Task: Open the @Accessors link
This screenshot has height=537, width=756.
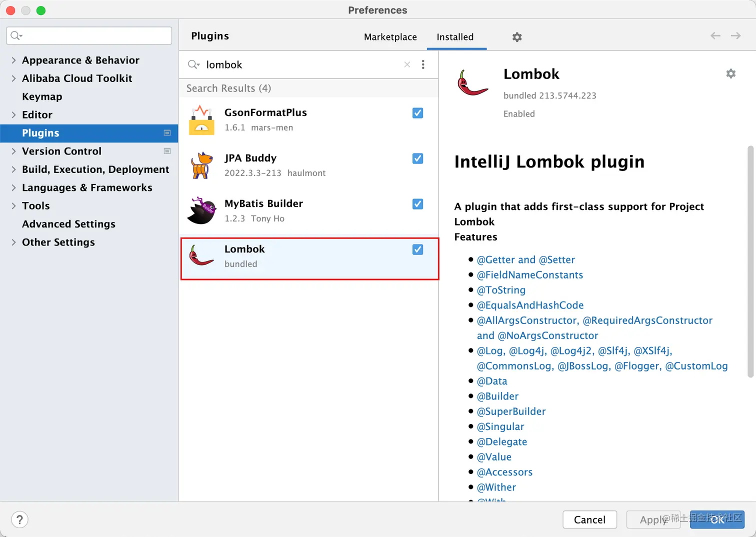Action: coord(504,472)
